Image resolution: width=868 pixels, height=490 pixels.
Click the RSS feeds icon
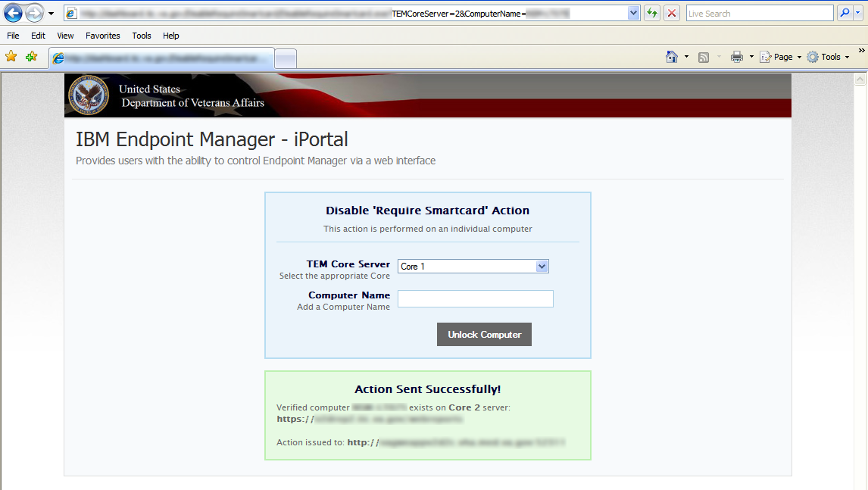point(704,57)
